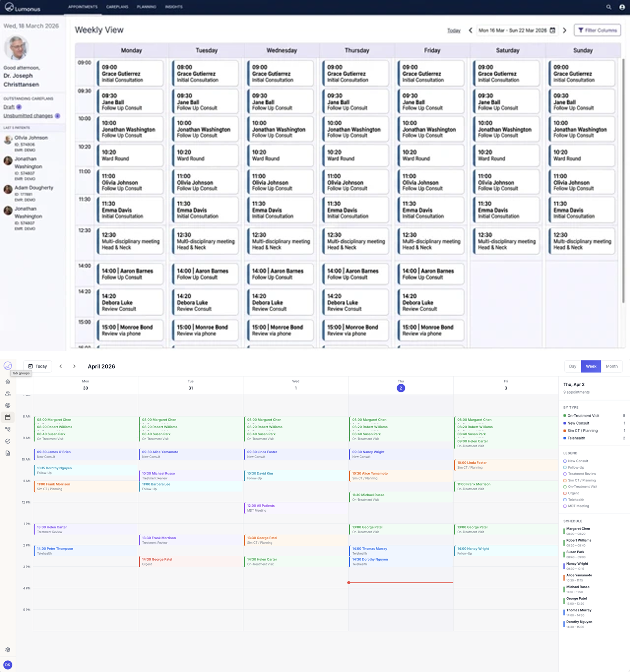Open the home icon in left sidebar

click(8, 381)
